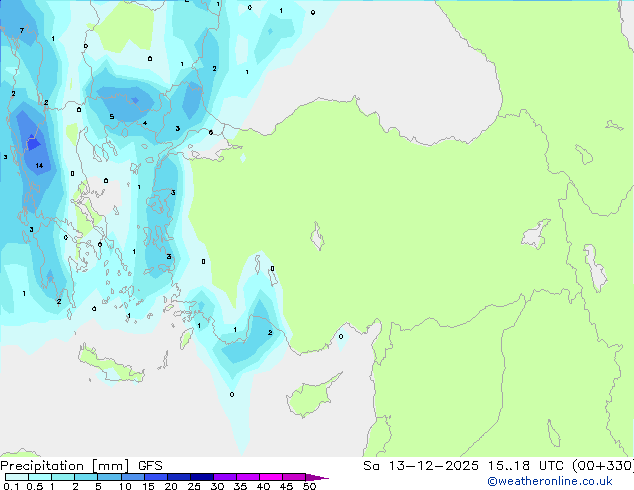This screenshot has width=634, height=490.
Task: Click the '20' legend scale label
Action: 171,486
